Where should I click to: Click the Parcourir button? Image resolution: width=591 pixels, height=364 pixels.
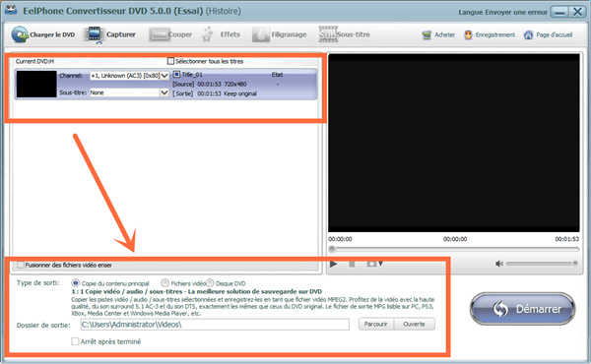tap(376, 324)
